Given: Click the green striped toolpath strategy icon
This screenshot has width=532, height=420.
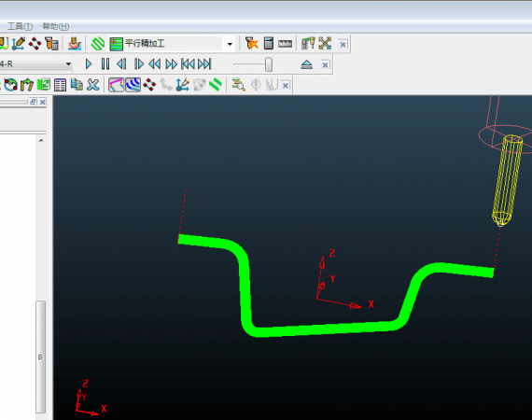Looking at the screenshot, I should (98, 44).
